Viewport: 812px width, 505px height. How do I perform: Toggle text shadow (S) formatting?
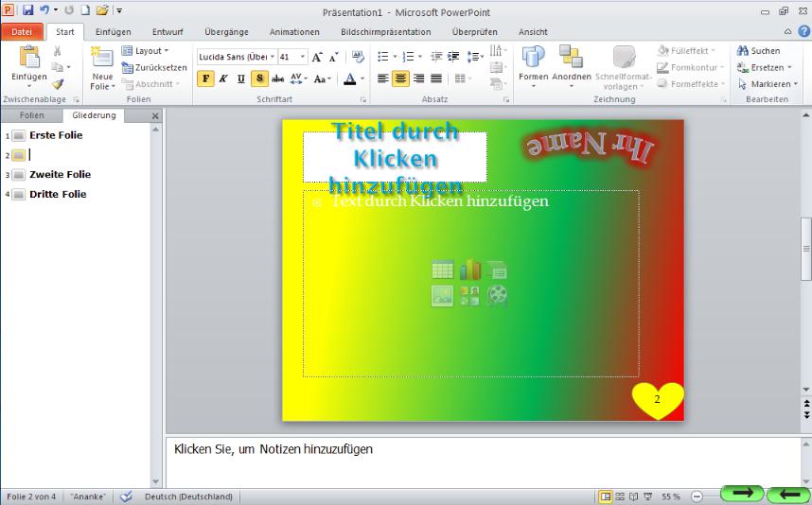tap(259, 79)
